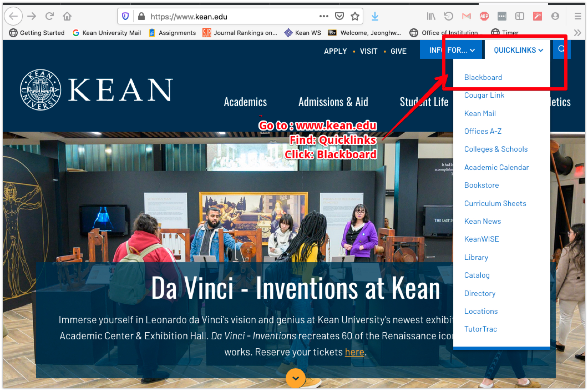Select Directory from Quicklinks
588x391 pixels.
pyautogui.click(x=480, y=293)
